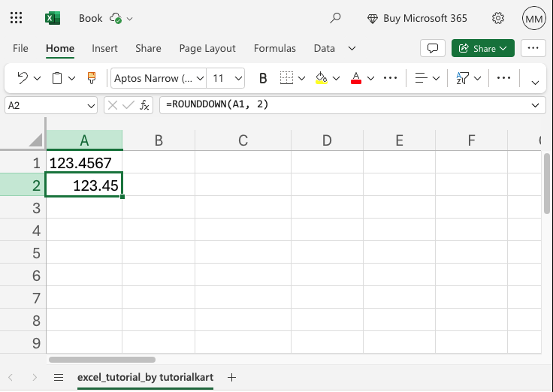Click in the formula bar input

[x=346, y=105]
